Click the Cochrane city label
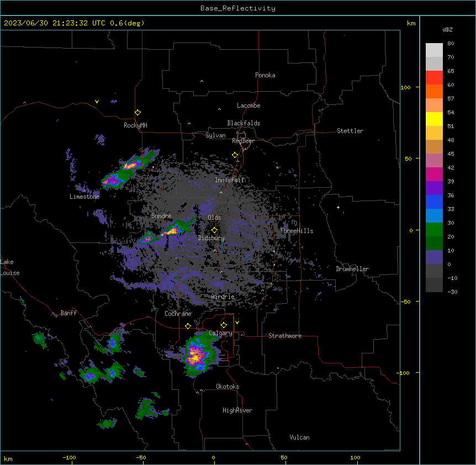 178,314
